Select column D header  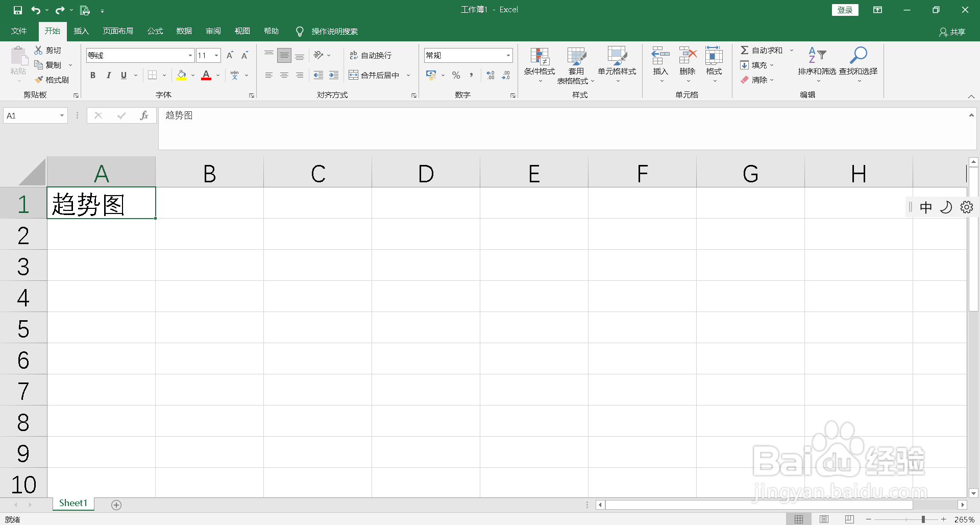pyautogui.click(x=426, y=173)
